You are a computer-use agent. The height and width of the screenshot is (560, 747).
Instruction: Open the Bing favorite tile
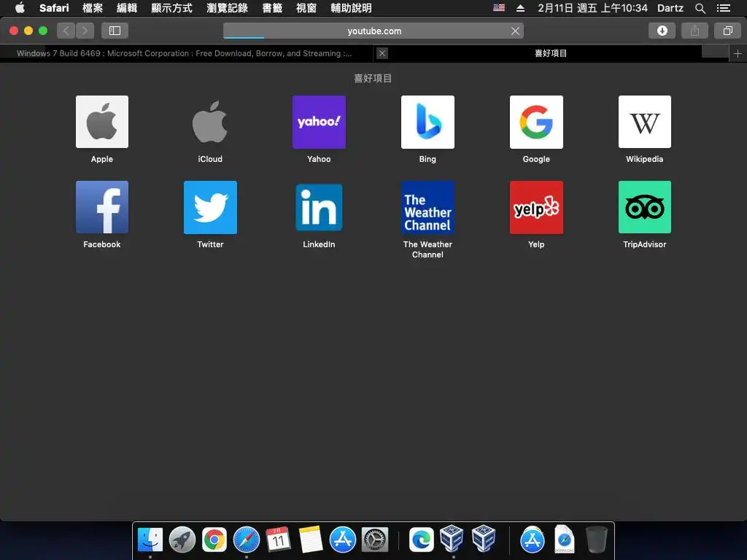coord(427,122)
